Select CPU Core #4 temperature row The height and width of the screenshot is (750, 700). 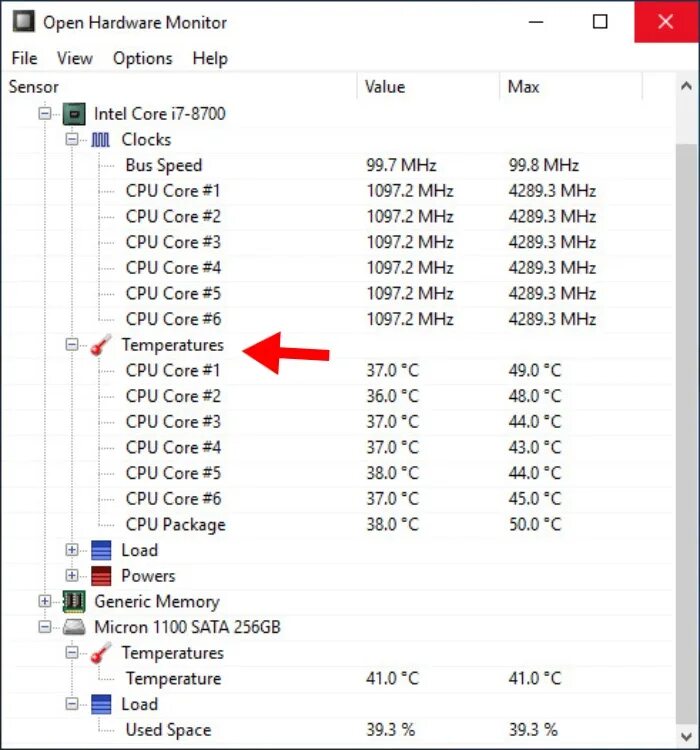pos(339,448)
